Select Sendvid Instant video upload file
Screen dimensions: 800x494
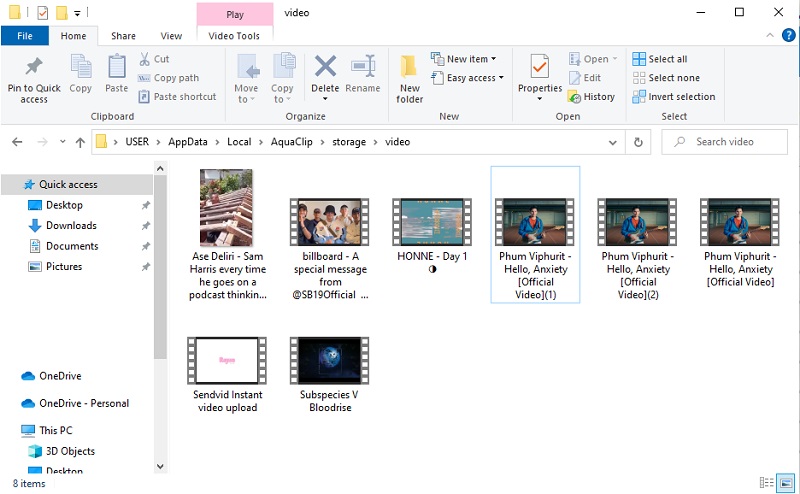click(x=227, y=375)
